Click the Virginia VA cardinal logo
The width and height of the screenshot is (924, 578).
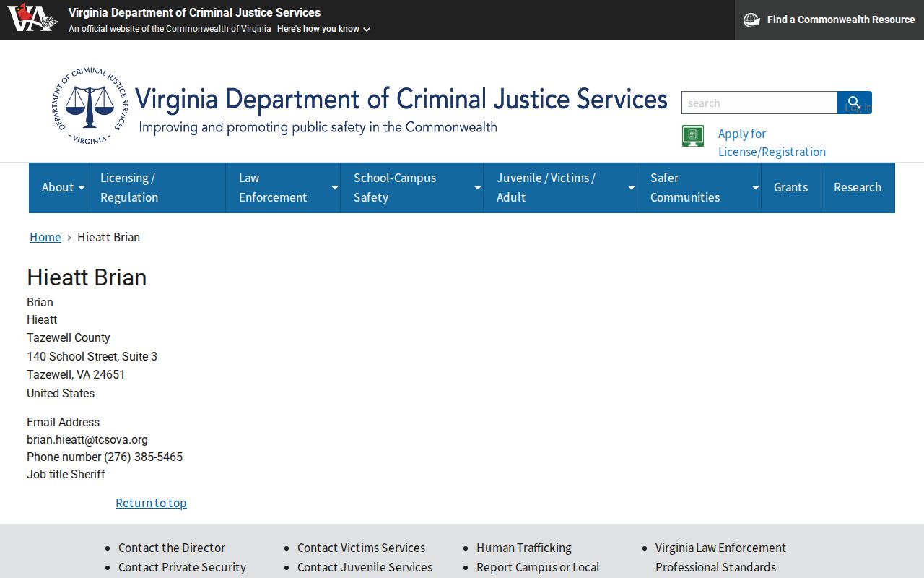[x=32, y=17]
